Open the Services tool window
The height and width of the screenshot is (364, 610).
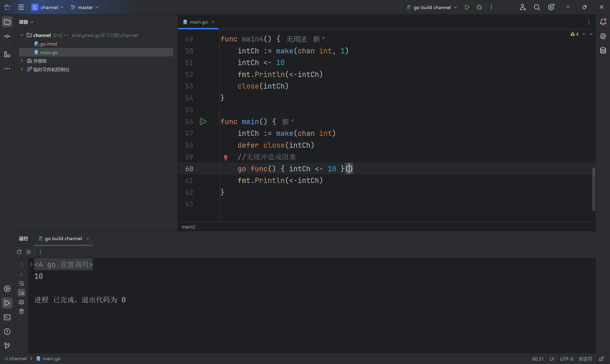point(7,289)
